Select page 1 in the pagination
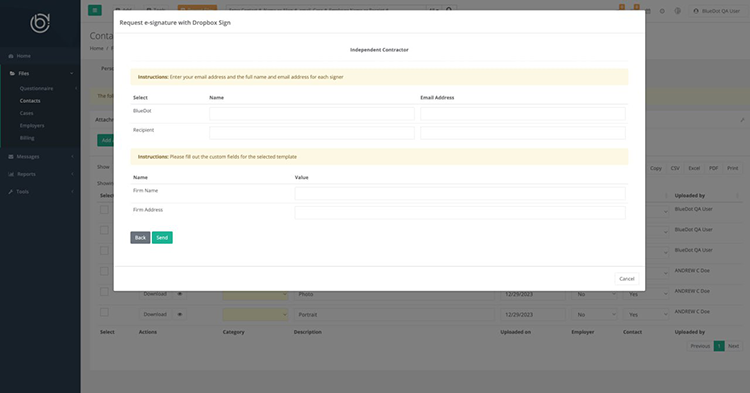 pos(719,346)
